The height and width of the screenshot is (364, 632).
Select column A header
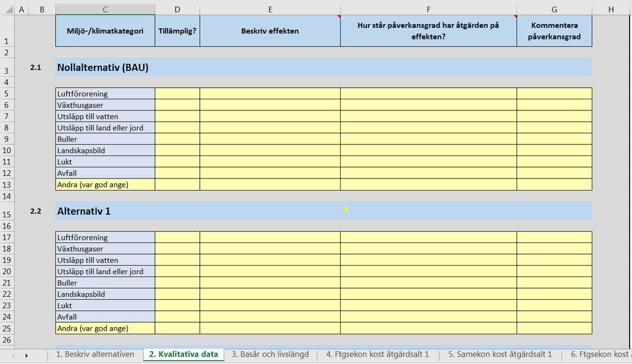[22, 9]
